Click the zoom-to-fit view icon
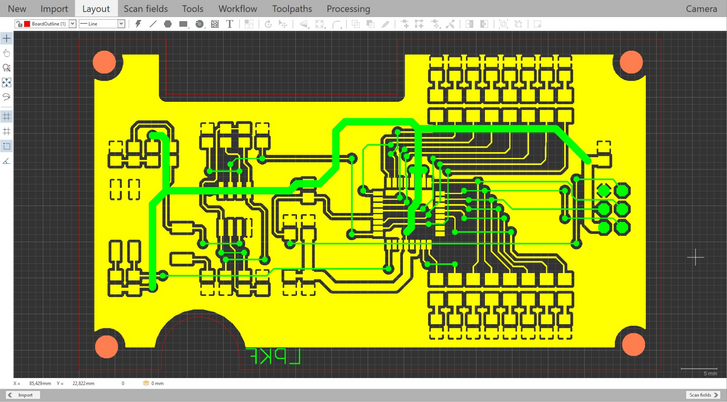Image resolution: width=727 pixels, height=402 pixels. (6, 82)
